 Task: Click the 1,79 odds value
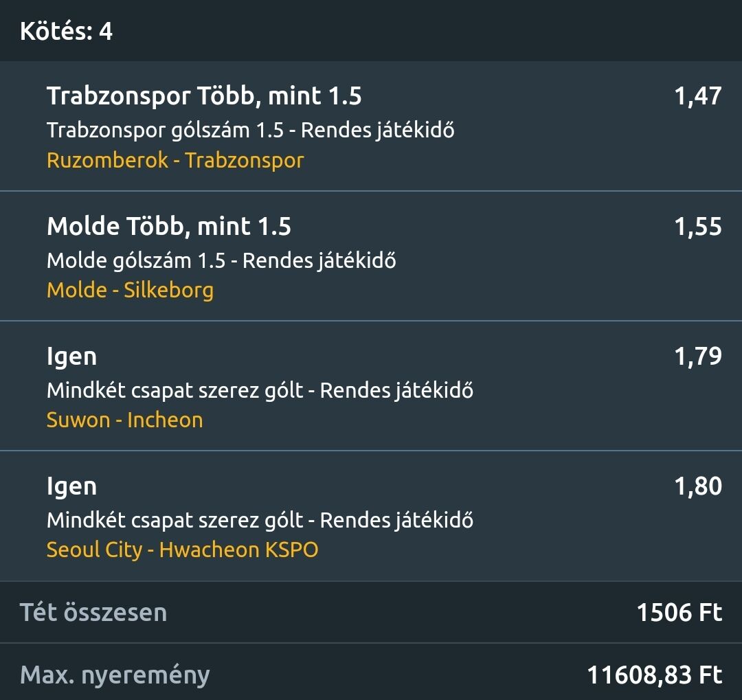pyautogui.click(x=697, y=356)
